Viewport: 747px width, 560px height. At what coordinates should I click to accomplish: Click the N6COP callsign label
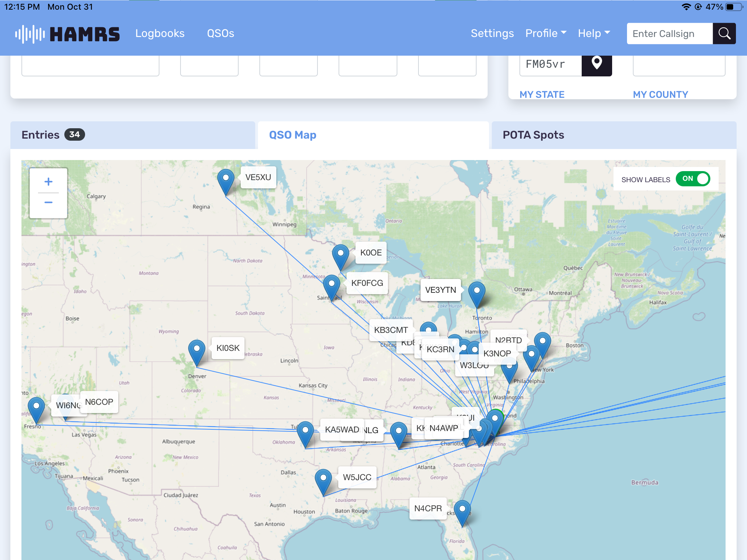click(x=99, y=402)
